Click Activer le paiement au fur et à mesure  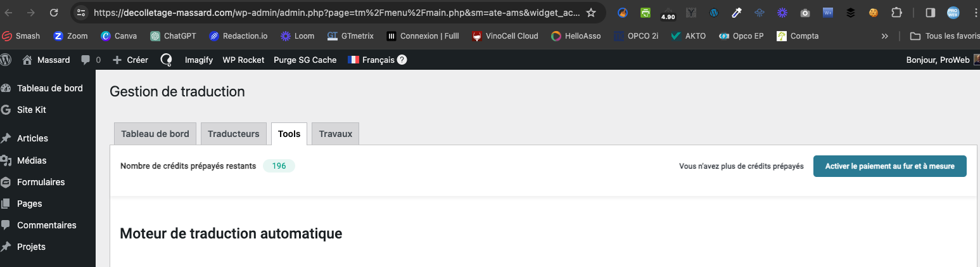(x=889, y=166)
